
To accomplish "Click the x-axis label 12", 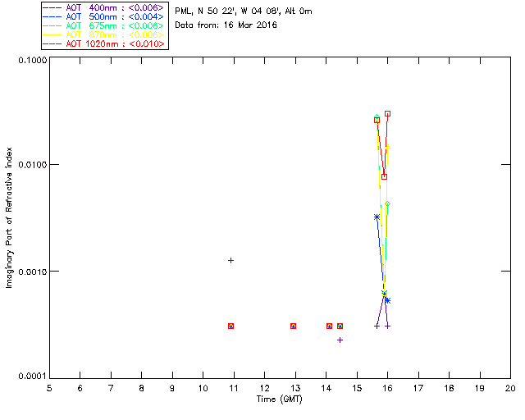I will 264,388.
